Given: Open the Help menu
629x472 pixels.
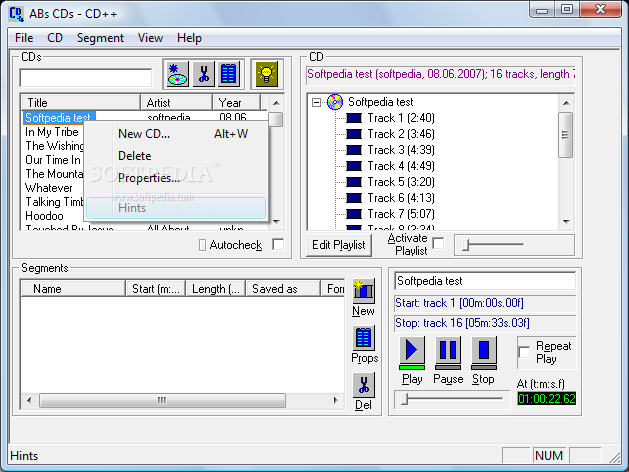Looking at the screenshot, I should click(x=189, y=38).
